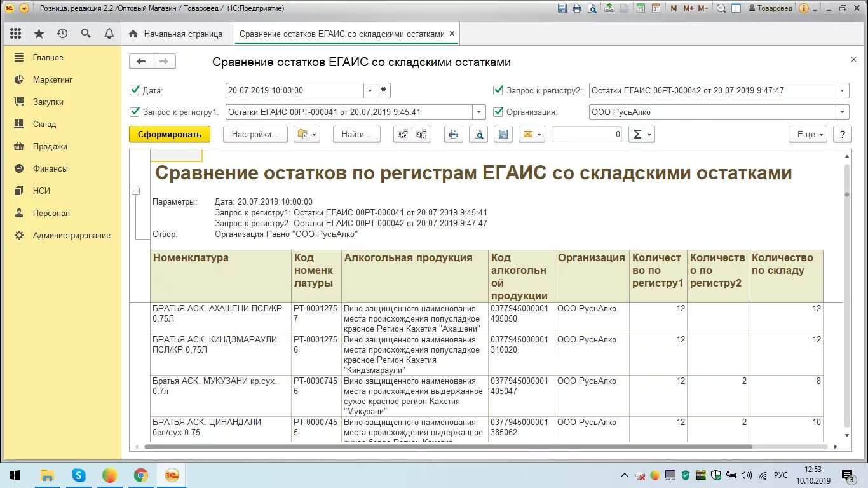Open the title bar calendar icon

click(x=656, y=8)
